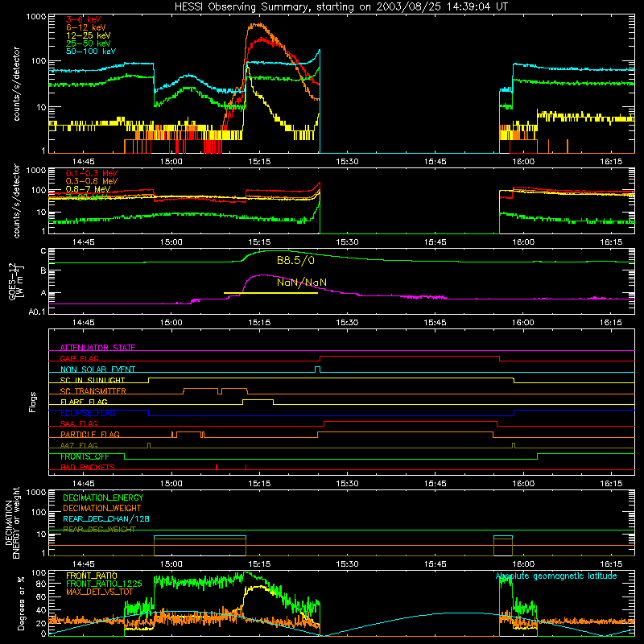
Task: Select the 25-50 keV legend label
Action: [88, 43]
